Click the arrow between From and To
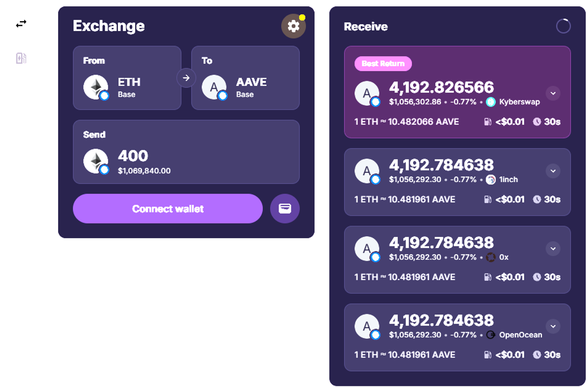The image size is (588, 387). click(186, 78)
